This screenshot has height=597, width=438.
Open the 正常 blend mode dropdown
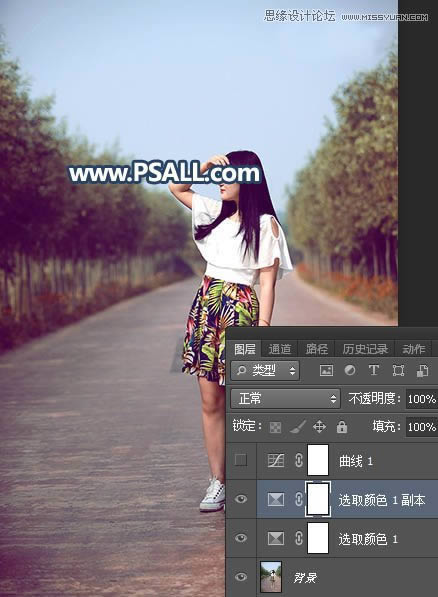coord(285,399)
